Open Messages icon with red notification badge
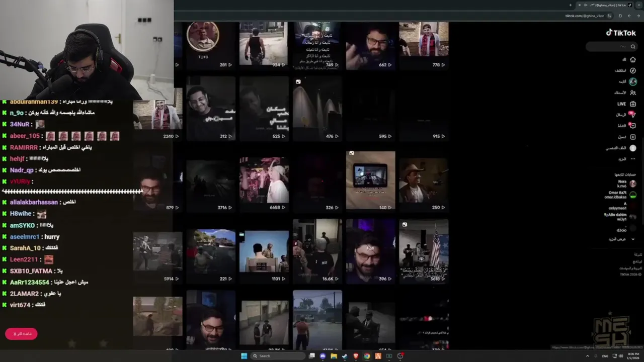 pos(632,115)
